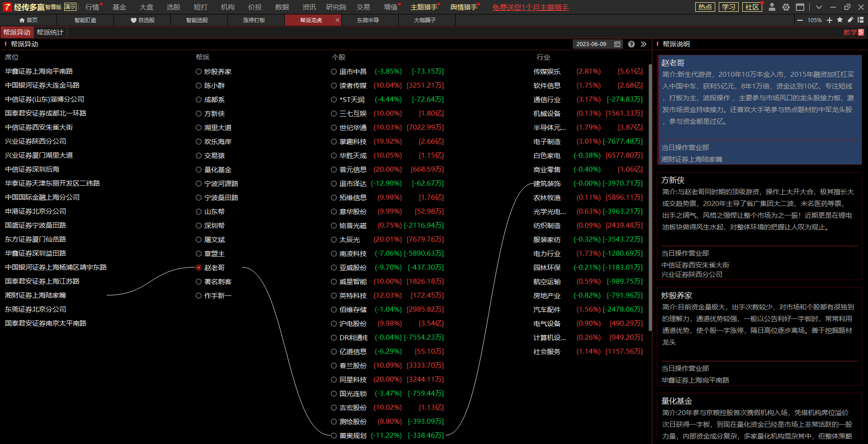Open the user account profile icon
The image size is (868, 444).
pos(772,7)
